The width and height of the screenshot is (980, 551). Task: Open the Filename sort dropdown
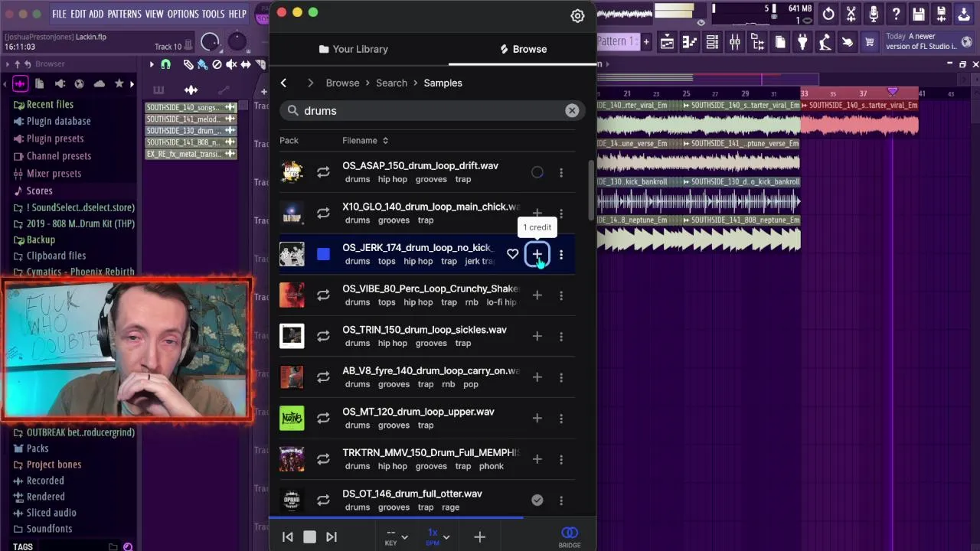click(365, 141)
